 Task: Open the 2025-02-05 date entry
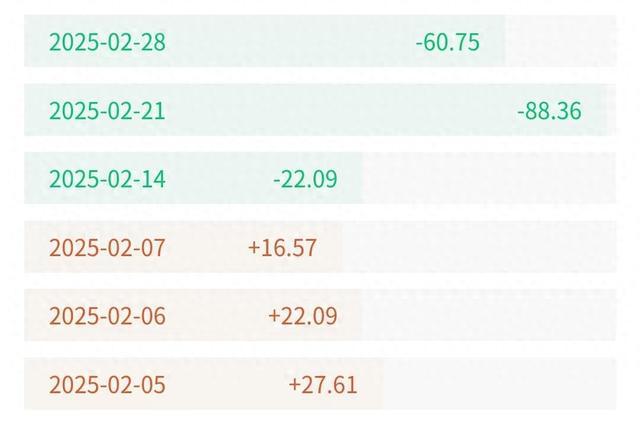tap(107, 384)
